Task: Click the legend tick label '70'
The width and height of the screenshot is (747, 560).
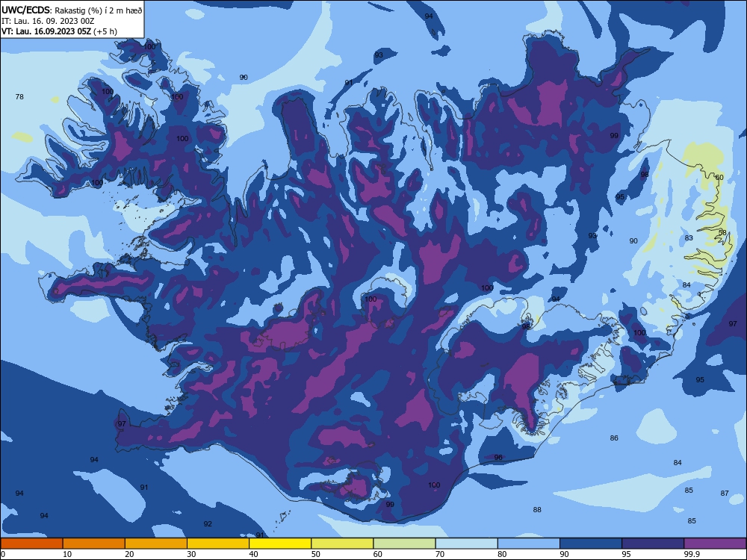Action: 440,554
